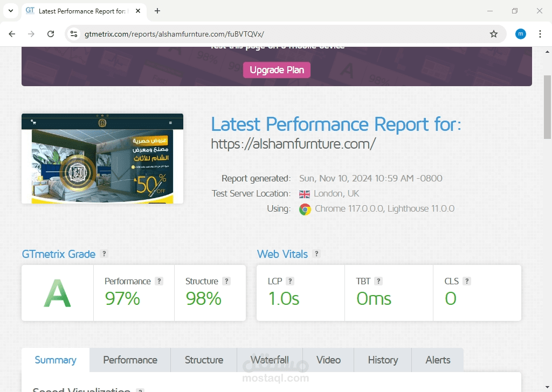The width and height of the screenshot is (552, 392).
Task: Click the 0ms TBT value
Action: click(x=374, y=298)
